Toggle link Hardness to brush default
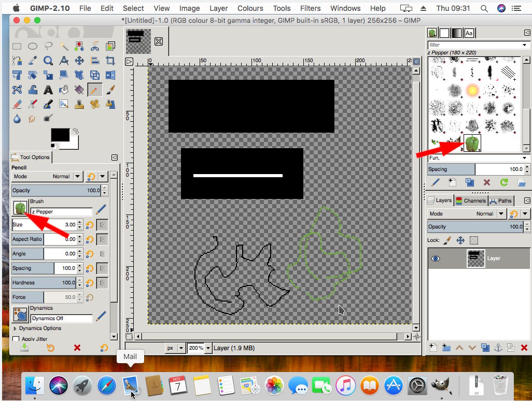This screenshot has height=401, width=532. [x=102, y=283]
